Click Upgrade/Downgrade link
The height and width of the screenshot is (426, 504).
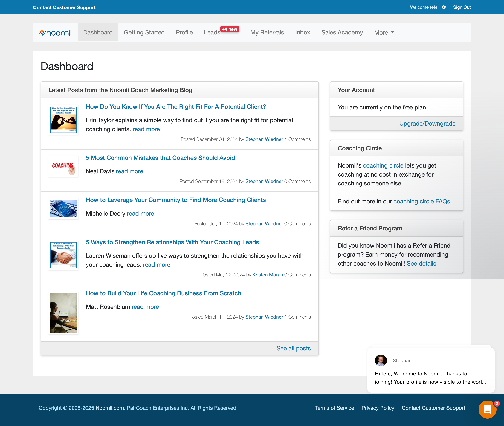(427, 123)
